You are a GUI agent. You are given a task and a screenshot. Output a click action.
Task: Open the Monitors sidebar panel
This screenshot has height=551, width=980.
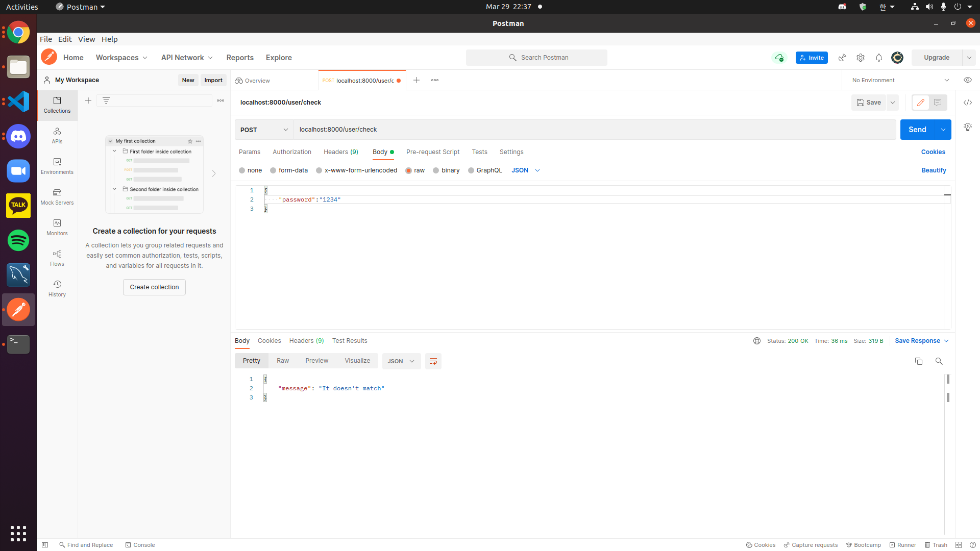57,228
